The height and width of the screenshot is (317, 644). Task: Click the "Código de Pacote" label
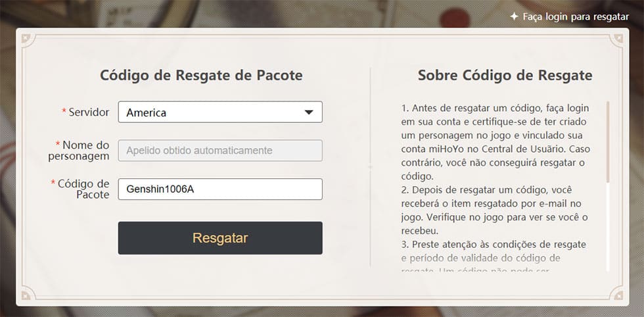coord(83,189)
